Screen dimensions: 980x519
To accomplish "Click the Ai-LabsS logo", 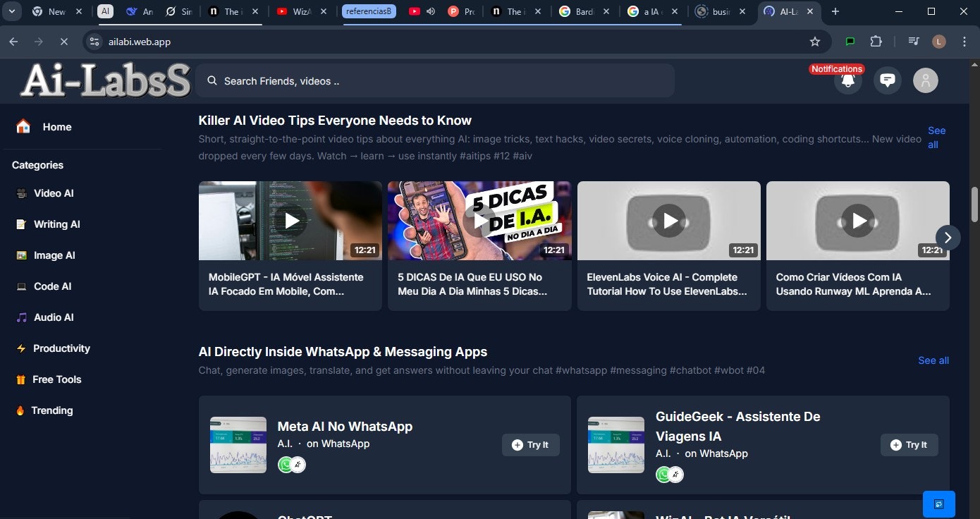I will click(x=106, y=80).
